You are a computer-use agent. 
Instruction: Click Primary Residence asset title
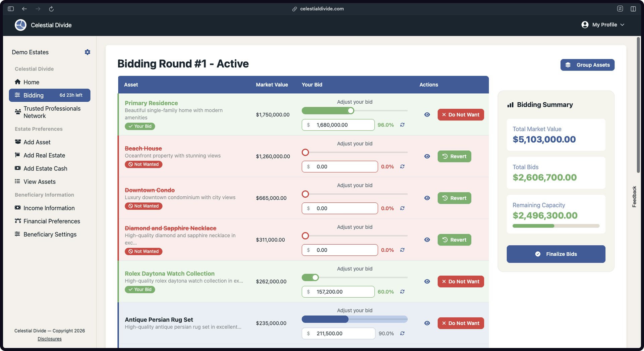(151, 103)
